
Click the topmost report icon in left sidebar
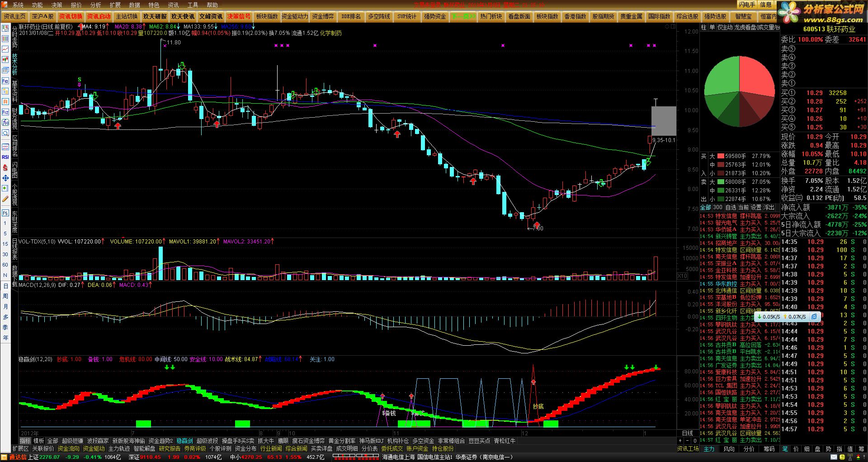(5, 28)
